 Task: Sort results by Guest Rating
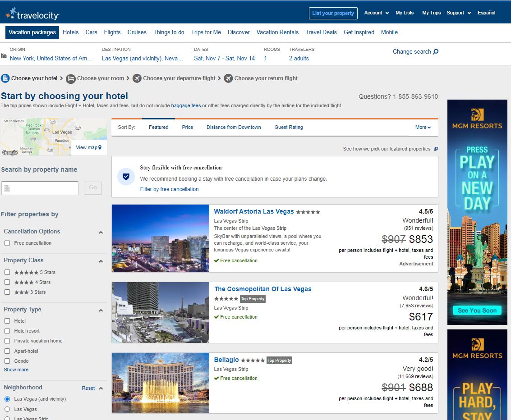[289, 127]
